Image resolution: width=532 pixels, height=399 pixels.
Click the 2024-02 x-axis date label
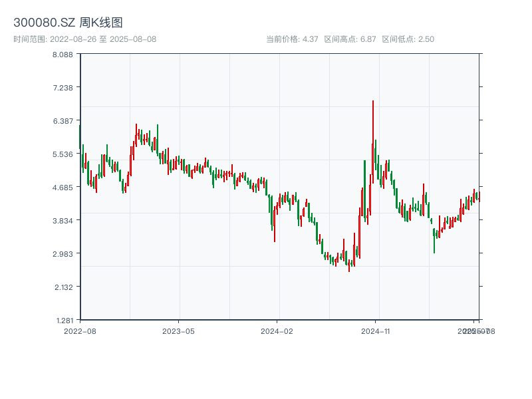[x=277, y=331]
